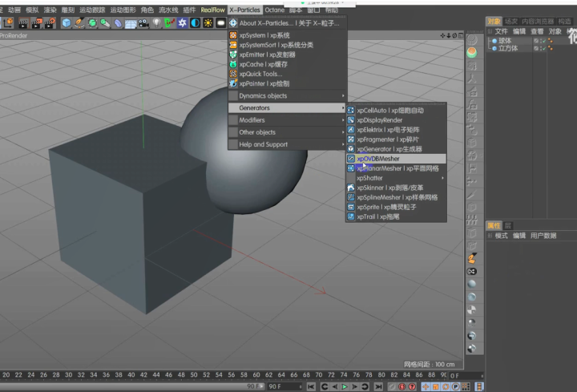
Task: Open the 模式 menu in attributes panel
Action: pos(501,236)
